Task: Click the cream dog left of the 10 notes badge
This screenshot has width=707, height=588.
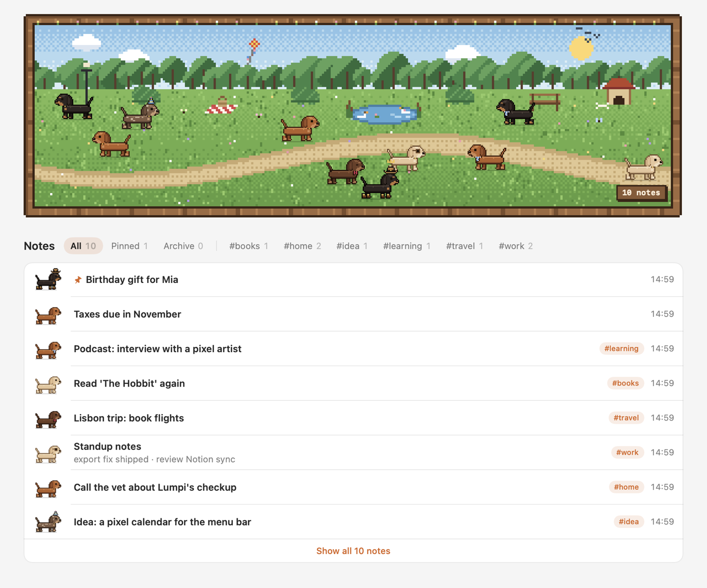Action: pyautogui.click(x=643, y=167)
